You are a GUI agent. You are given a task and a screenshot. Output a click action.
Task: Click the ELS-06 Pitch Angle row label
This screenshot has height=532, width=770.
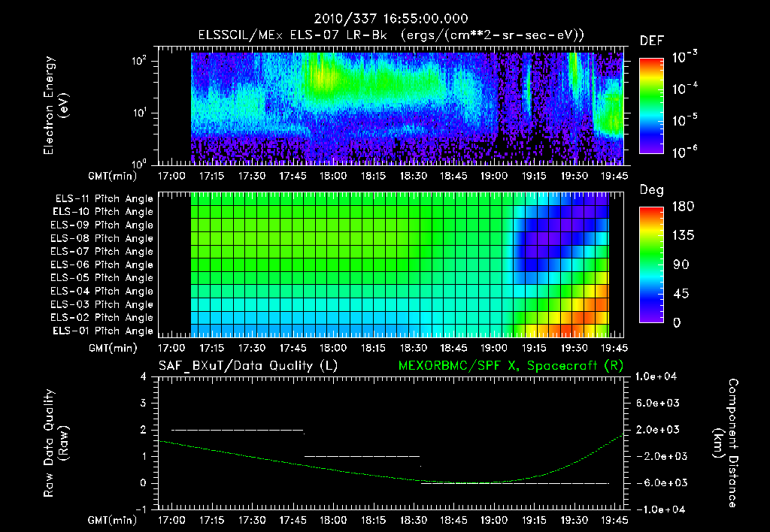102,264
